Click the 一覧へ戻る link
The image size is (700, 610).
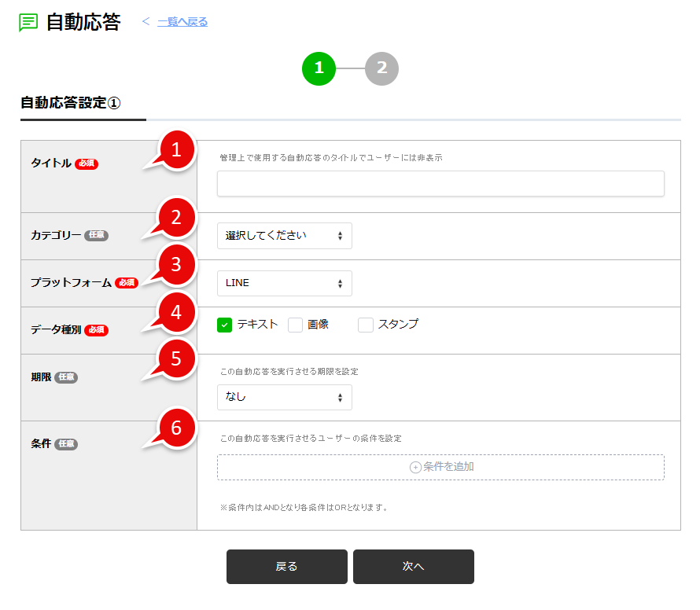click(180, 21)
